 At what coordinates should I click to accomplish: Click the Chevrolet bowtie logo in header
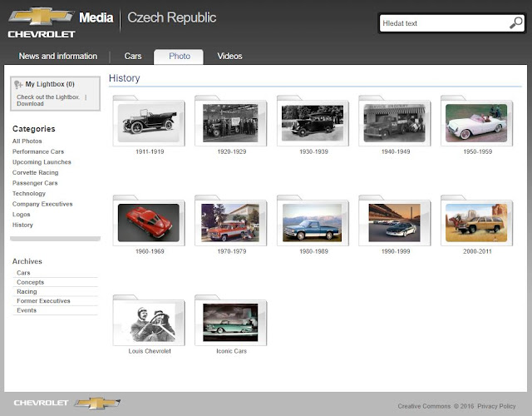tap(42, 17)
